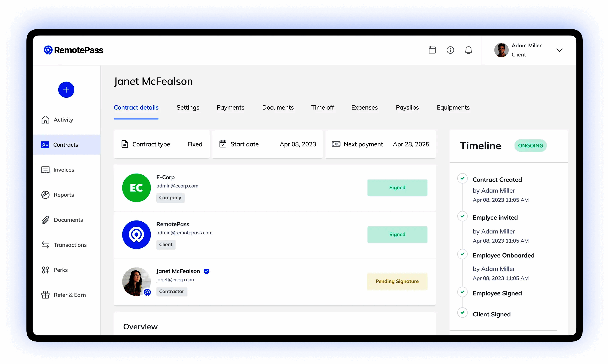Click the Contract type document icon

[125, 144]
